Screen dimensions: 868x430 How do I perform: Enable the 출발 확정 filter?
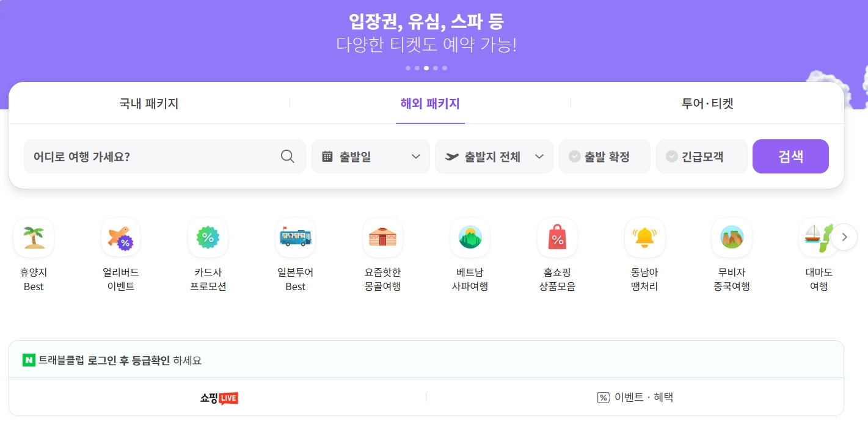point(604,156)
